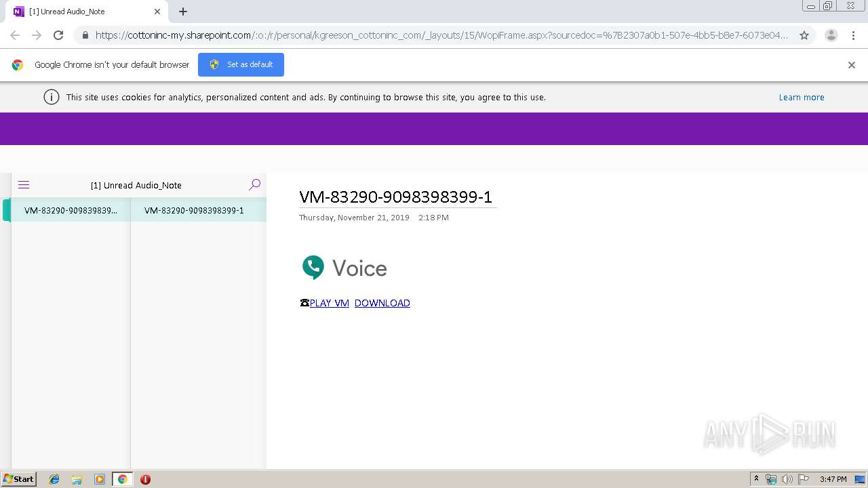This screenshot has height=488, width=868.
Task: Click the browser forward arrow
Action: pyautogui.click(x=37, y=35)
